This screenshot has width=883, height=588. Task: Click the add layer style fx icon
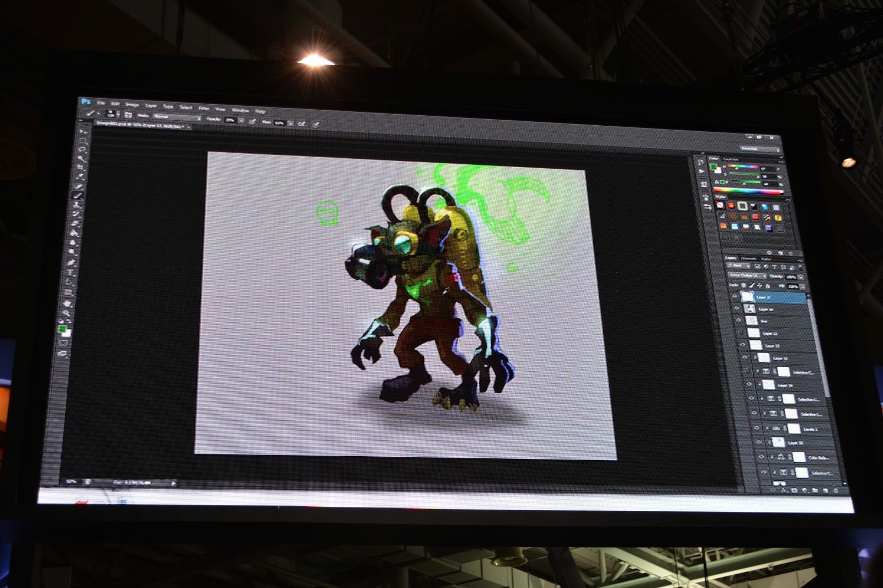(x=784, y=489)
